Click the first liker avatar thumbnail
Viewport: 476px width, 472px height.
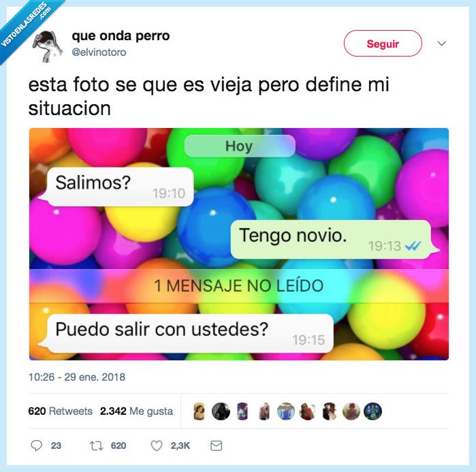click(199, 411)
